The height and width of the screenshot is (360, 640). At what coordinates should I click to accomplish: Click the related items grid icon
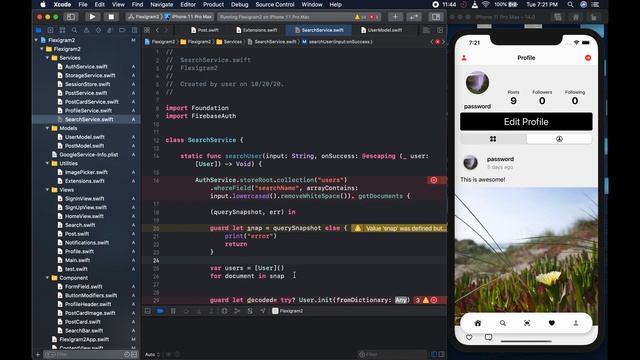click(x=147, y=30)
